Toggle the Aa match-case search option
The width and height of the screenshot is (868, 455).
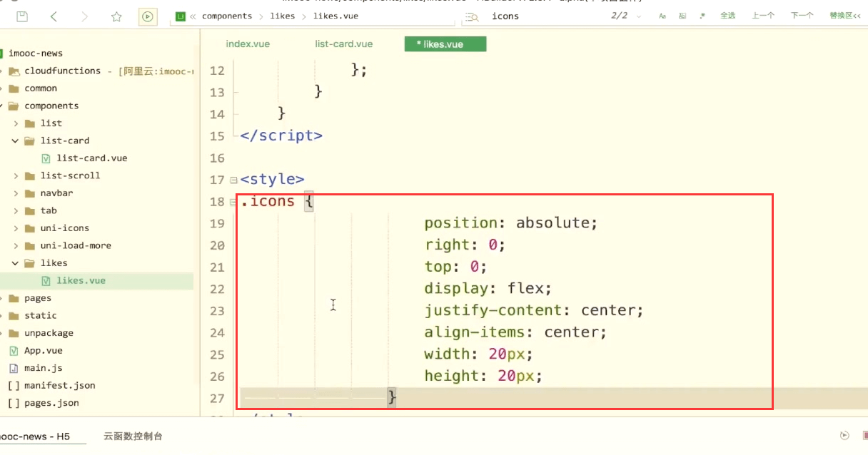click(662, 16)
